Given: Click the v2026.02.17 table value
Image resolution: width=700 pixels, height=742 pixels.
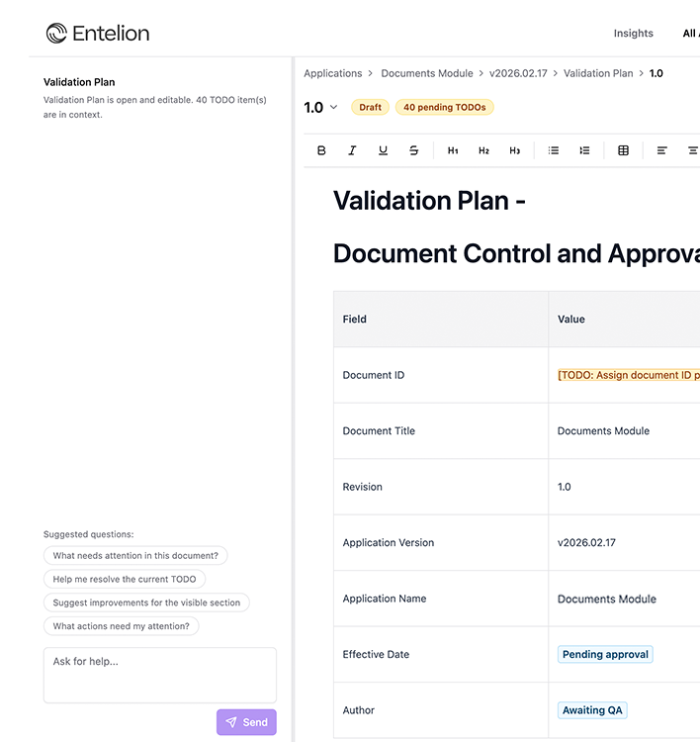Looking at the screenshot, I should click(x=586, y=543).
